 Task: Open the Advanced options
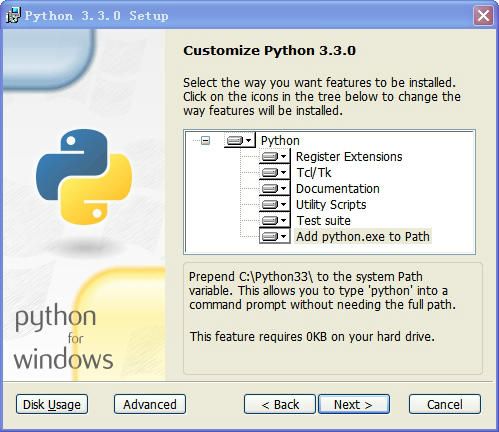pos(150,404)
